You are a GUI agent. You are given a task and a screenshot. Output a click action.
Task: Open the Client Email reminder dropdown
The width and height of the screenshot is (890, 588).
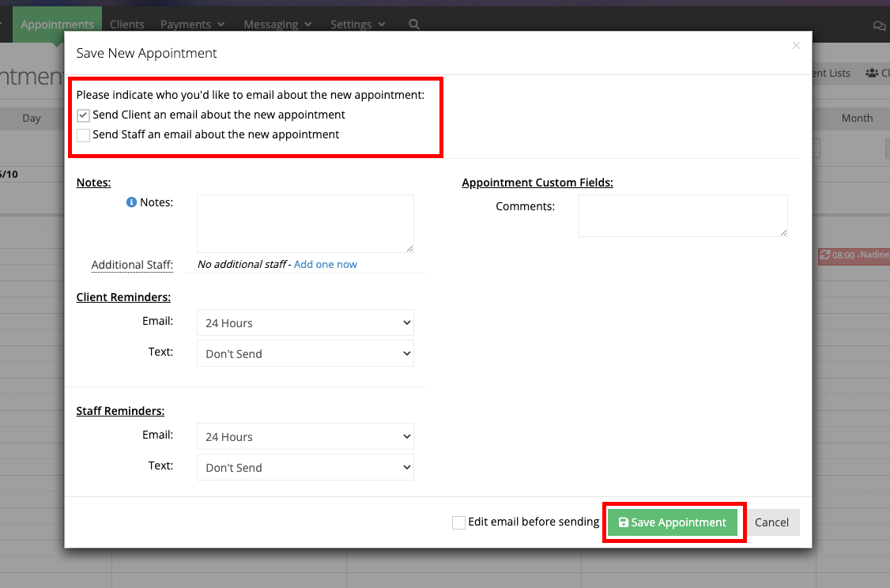[x=305, y=322]
